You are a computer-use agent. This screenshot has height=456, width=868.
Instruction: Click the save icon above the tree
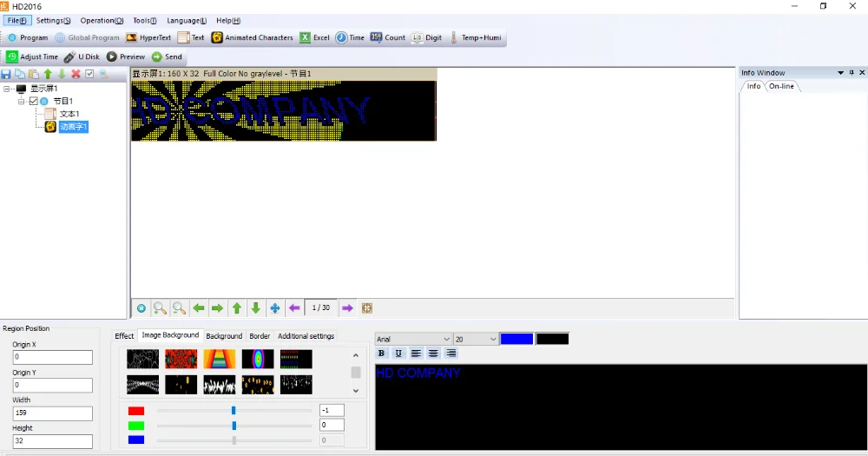tap(6, 74)
